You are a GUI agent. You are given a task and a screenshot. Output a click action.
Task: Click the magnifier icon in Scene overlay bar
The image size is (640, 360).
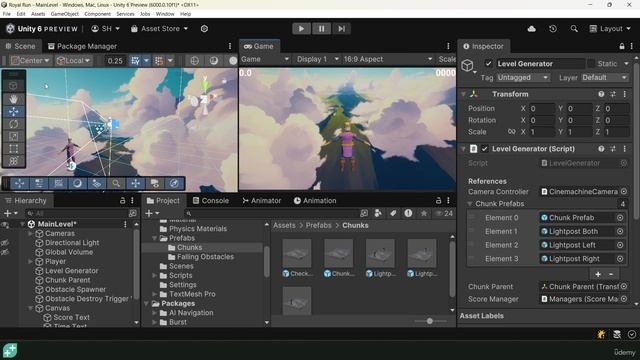click(x=116, y=183)
